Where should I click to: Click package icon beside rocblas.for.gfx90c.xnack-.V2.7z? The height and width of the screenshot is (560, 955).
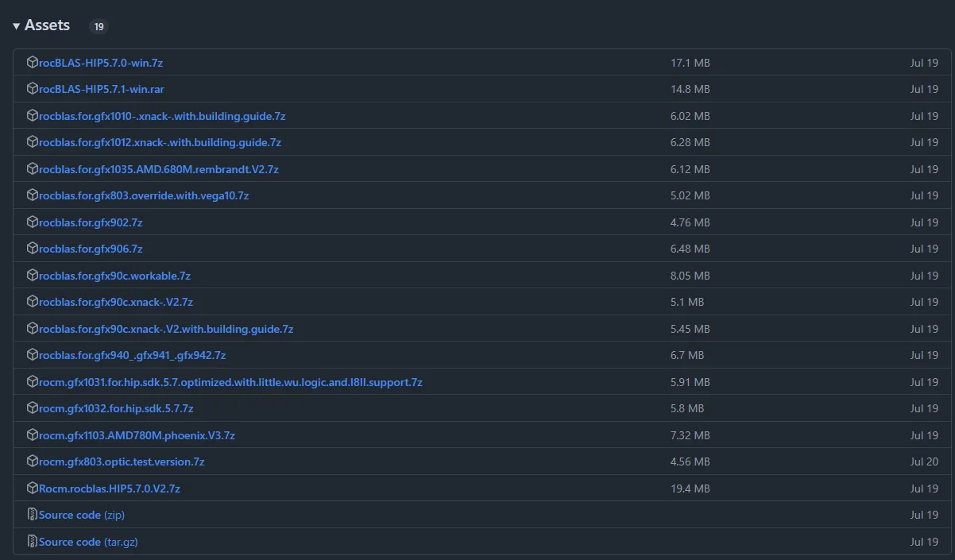(33, 301)
